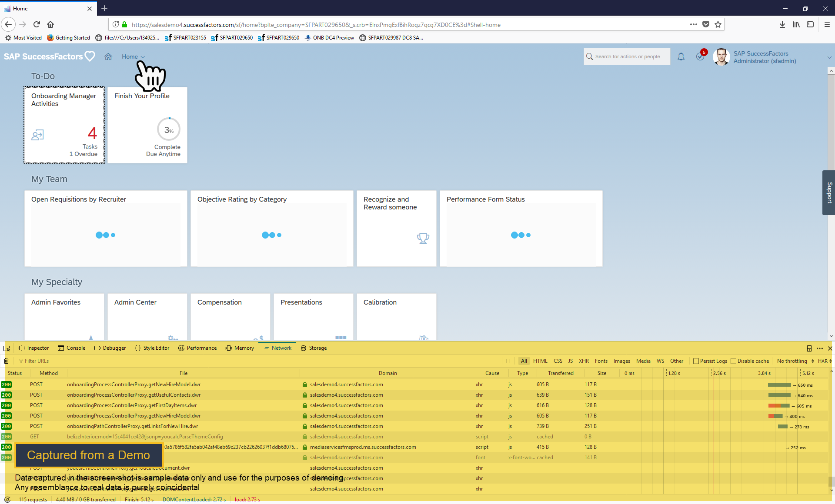Sort network list by Transferred column
The height and width of the screenshot is (504, 835).
(561, 373)
